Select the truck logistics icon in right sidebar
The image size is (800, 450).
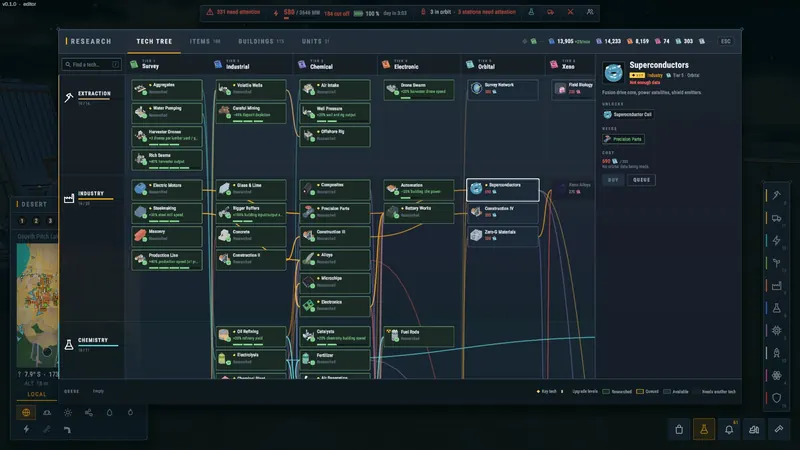coord(777,218)
